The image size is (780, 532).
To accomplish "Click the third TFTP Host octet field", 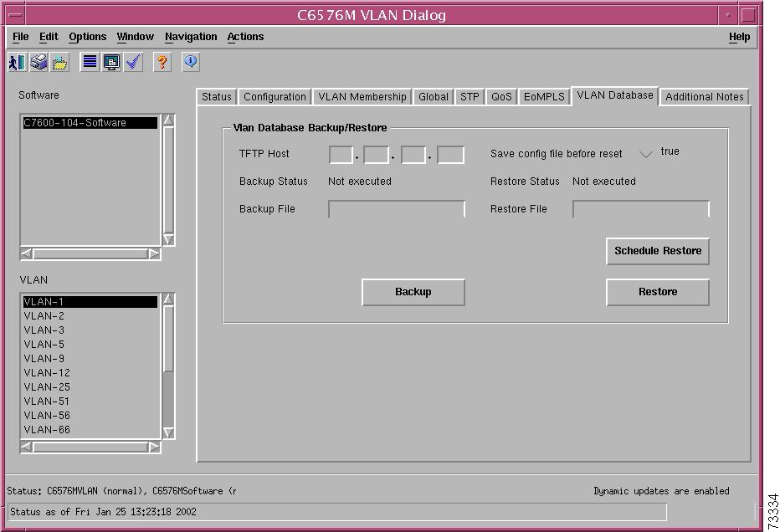I will point(413,155).
